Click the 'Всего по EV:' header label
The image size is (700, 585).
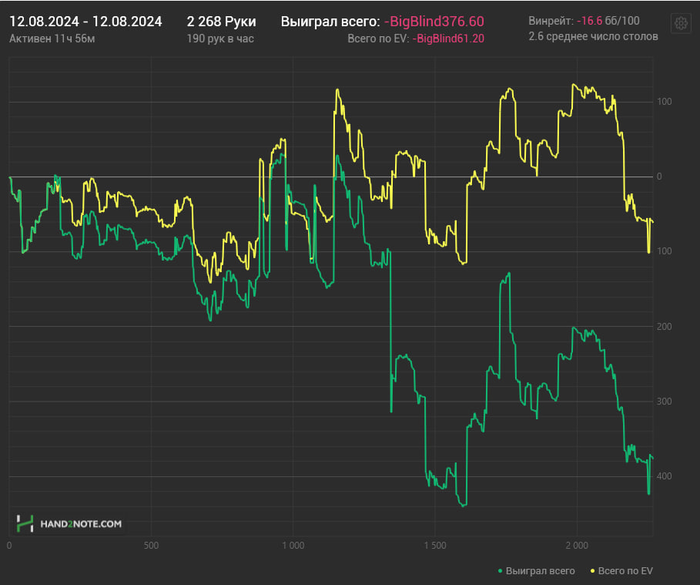point(378,39)
